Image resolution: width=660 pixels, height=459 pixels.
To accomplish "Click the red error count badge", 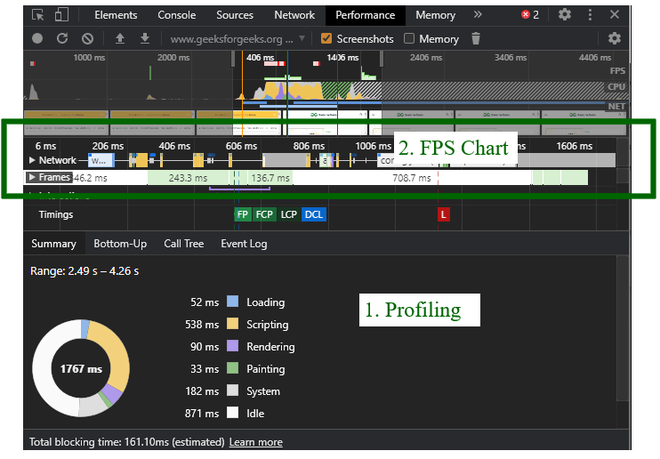I will [530, 15].
